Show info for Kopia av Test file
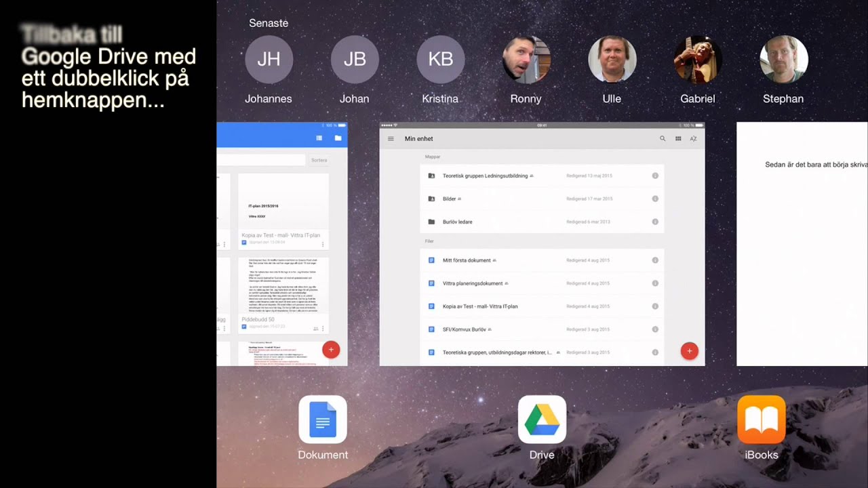Screen dimensions: 868x488 pos(655,306)
